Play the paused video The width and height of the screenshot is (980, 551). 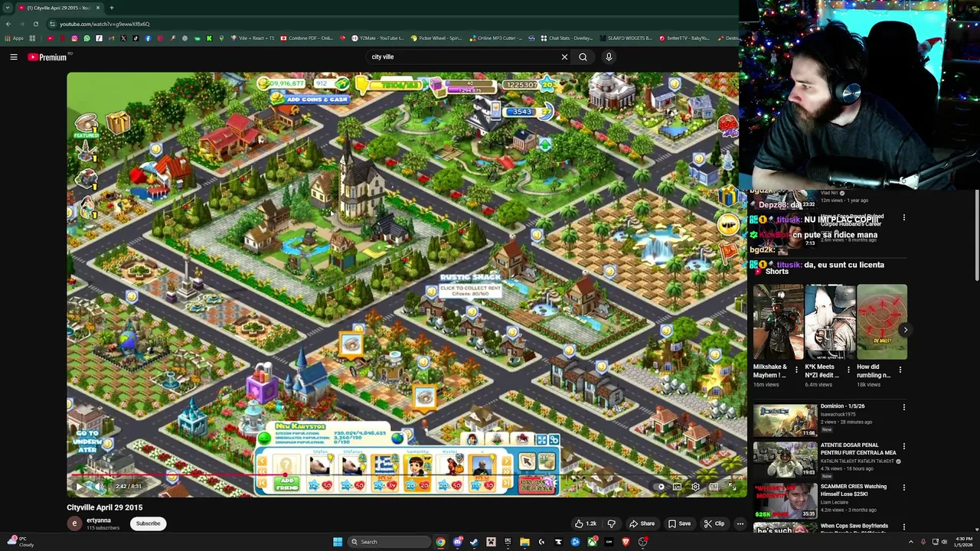pos(79,487)
